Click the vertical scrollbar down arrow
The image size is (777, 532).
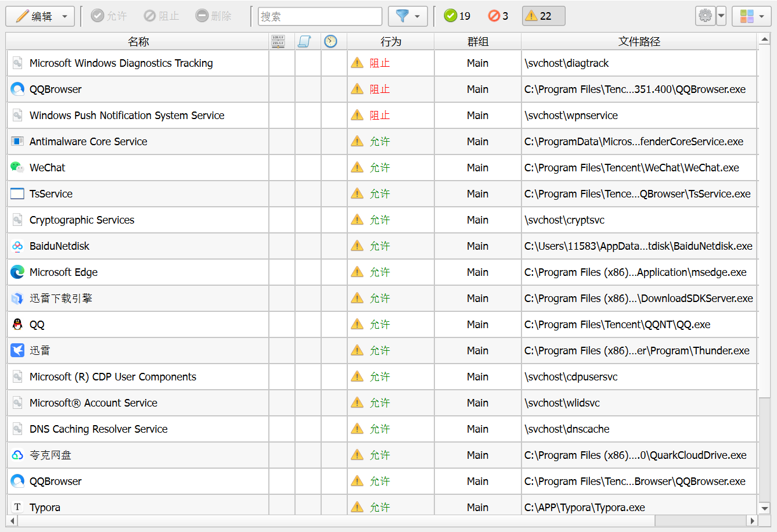click(765, 508)
